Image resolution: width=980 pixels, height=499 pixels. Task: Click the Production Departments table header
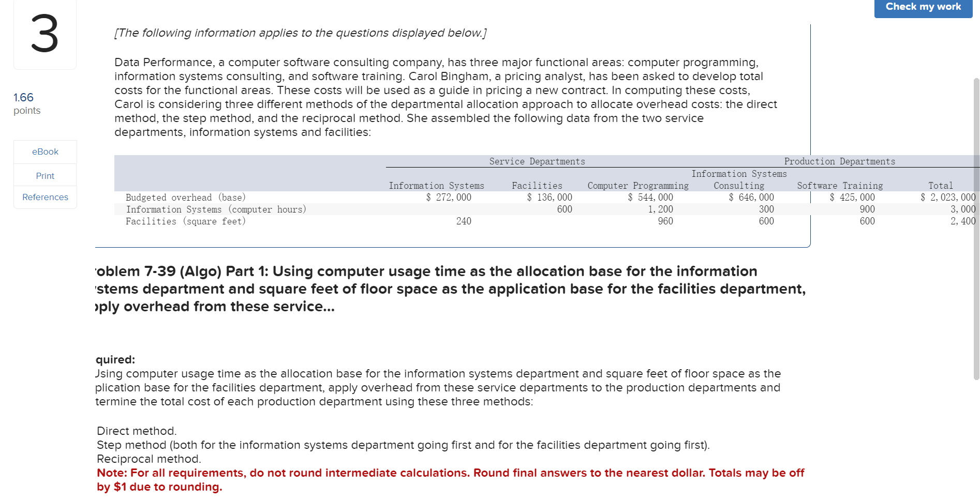[x=839, y=161]
